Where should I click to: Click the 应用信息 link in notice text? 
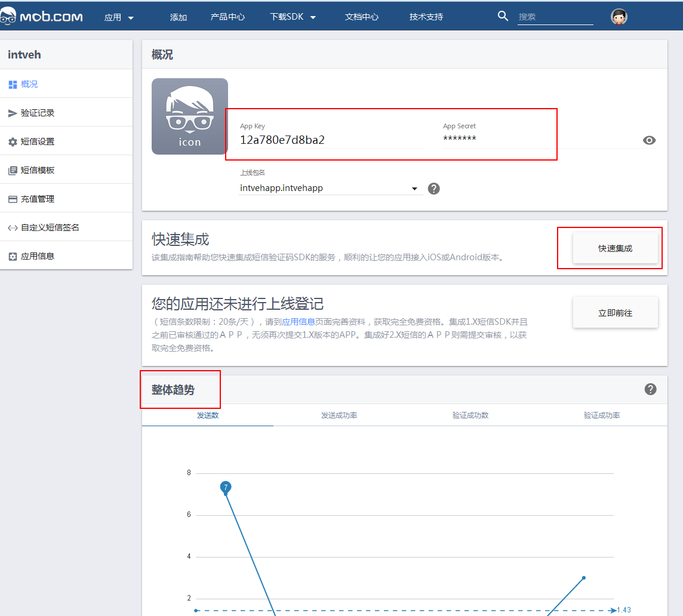click(299, 321)
